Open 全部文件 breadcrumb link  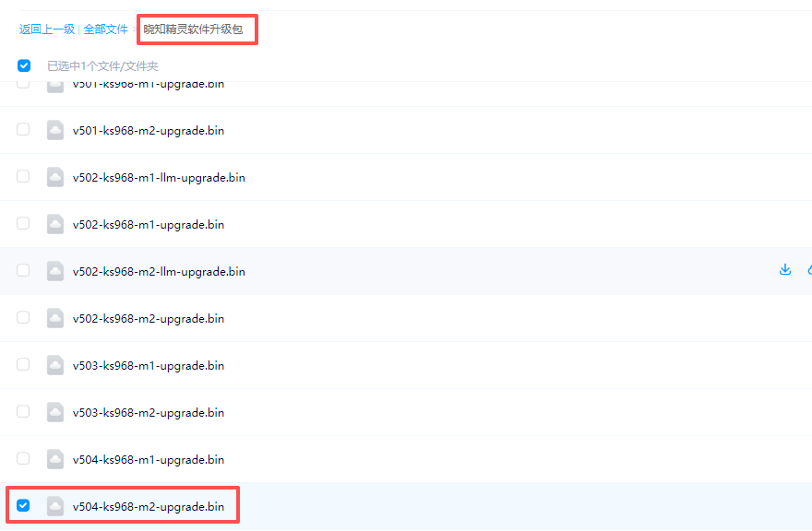[105, 29]
